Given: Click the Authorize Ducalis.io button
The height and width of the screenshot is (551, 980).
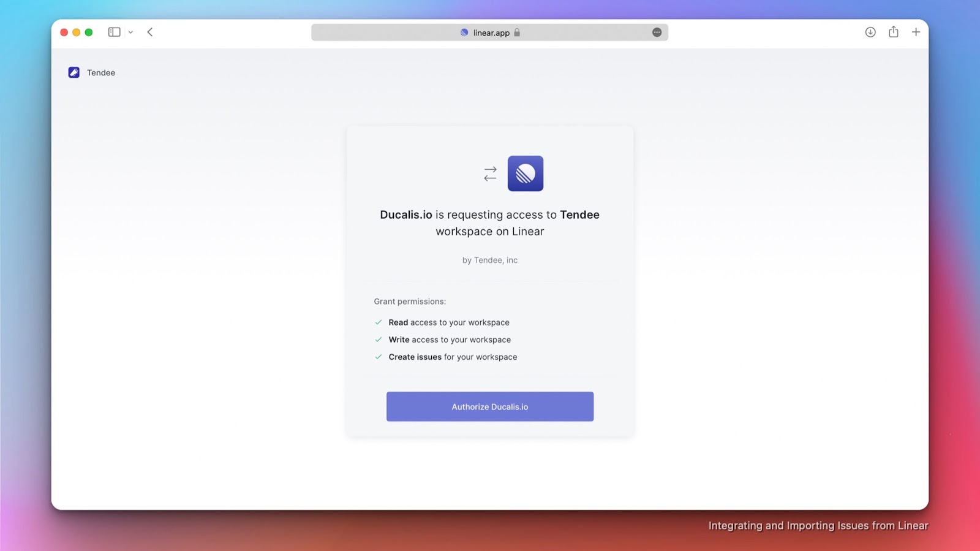Looking at the screenshot, I should click(x=490, y=406).
